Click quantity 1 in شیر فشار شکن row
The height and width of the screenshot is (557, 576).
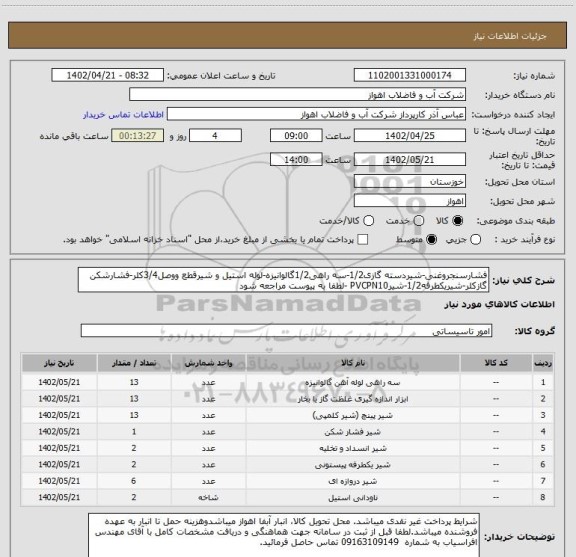pyautogui.click(x=134, y=431)
